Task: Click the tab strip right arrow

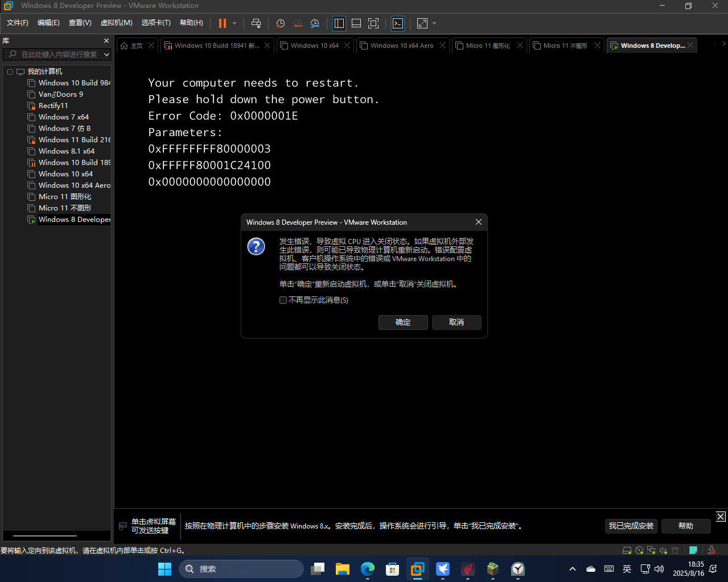Action: tap(723, 43)
